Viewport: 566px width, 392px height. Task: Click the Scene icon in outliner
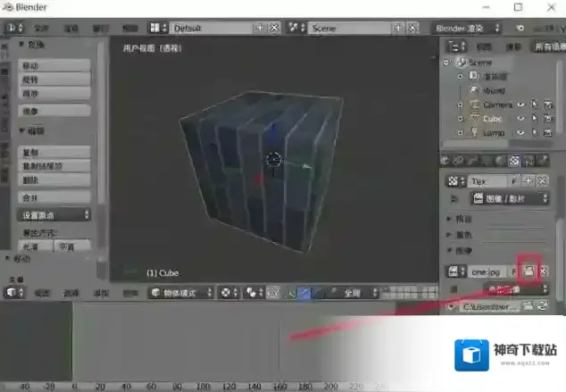coord(462,63)
